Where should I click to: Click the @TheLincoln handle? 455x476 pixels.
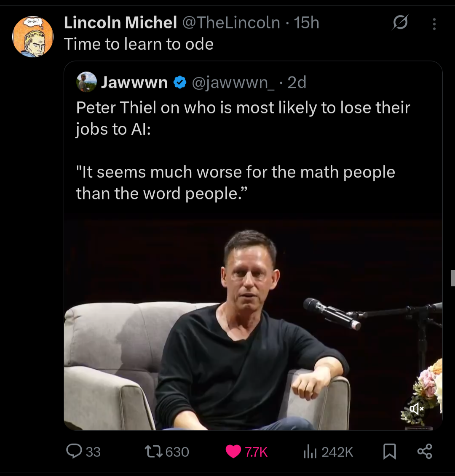[231, 23]
